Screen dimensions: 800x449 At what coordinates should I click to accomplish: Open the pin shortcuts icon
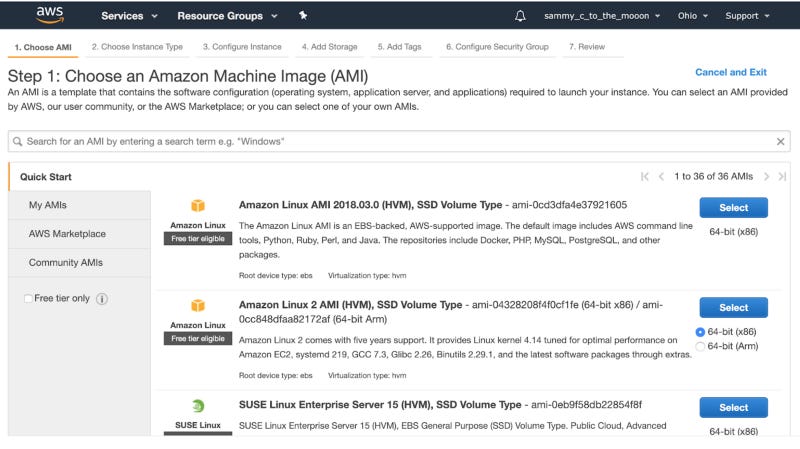[303, 15]
